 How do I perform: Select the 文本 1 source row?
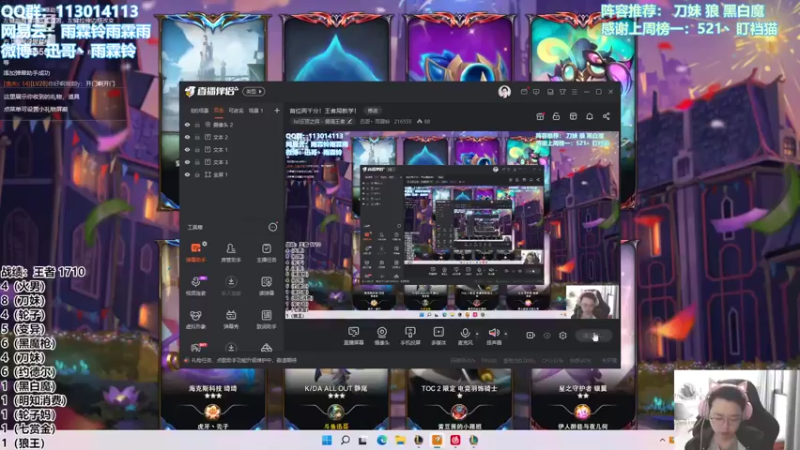pyautogui.click(x=231, y=149)
